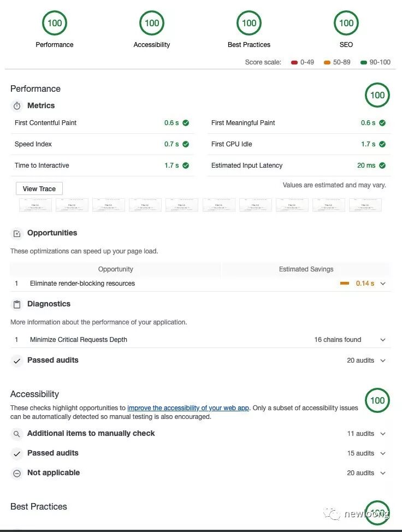
Task: Click the first filmstrip screenshot thumbnail
Action: (35, 205)
